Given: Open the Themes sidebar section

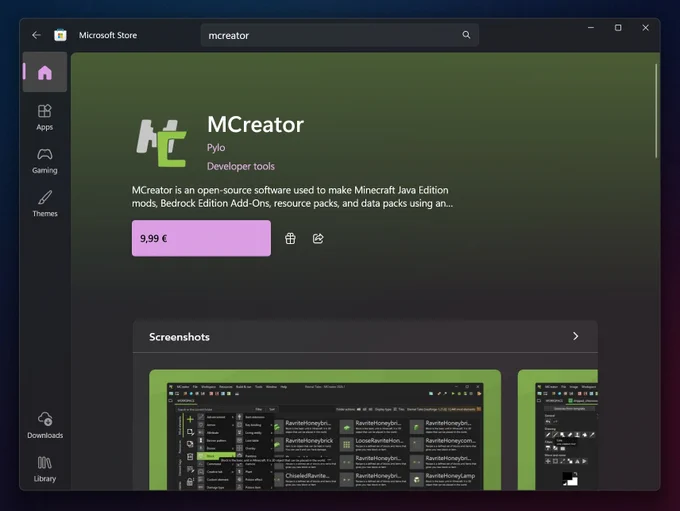Looking at the screenshot, I should (45, 203).
